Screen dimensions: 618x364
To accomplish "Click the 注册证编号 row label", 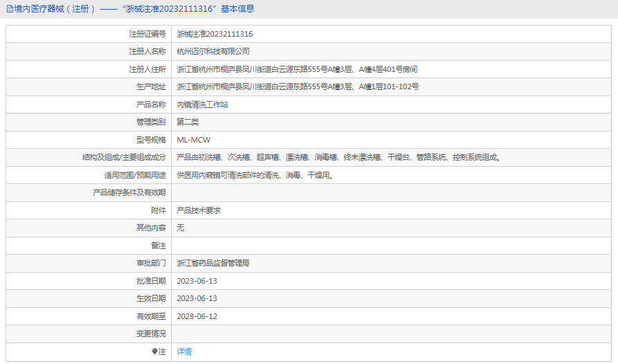I will (x=147, y=34).
